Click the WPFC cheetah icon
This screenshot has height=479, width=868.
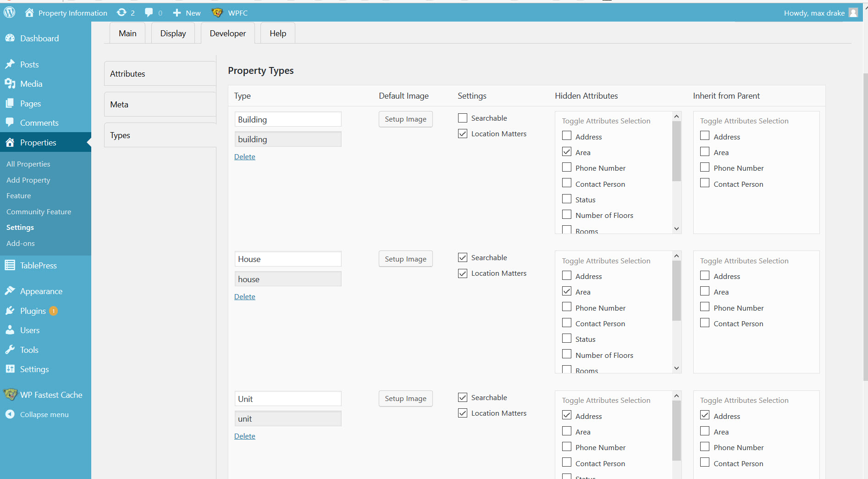point(217,12)
